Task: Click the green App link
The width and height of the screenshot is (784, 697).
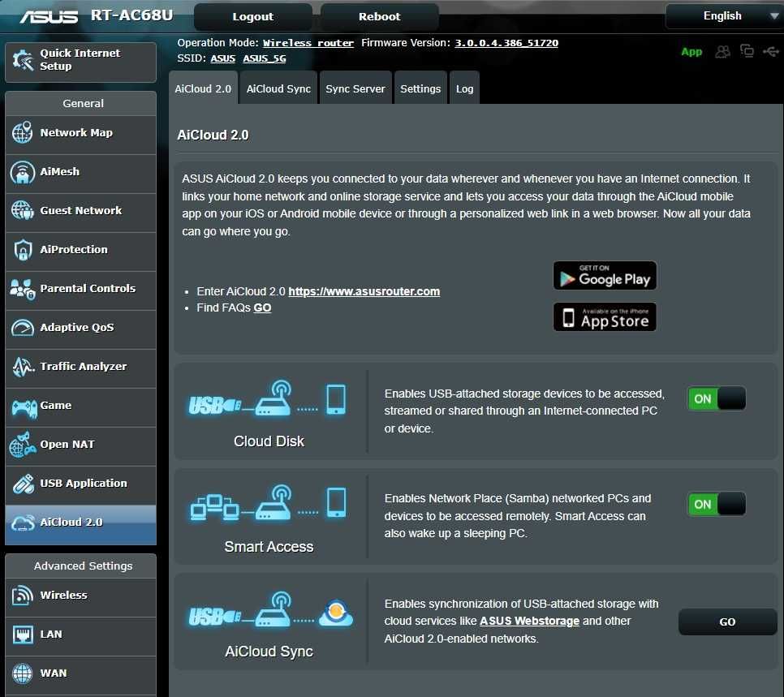Action: tap(691, 52)
